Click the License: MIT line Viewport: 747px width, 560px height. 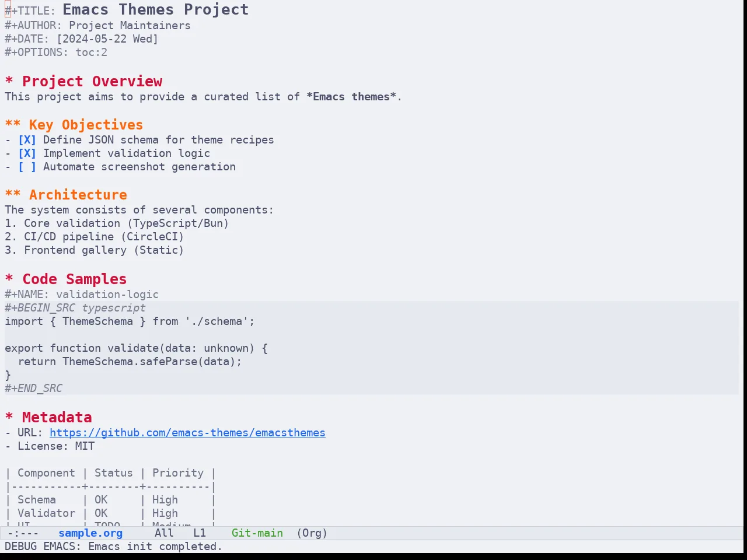click(50, 446)
